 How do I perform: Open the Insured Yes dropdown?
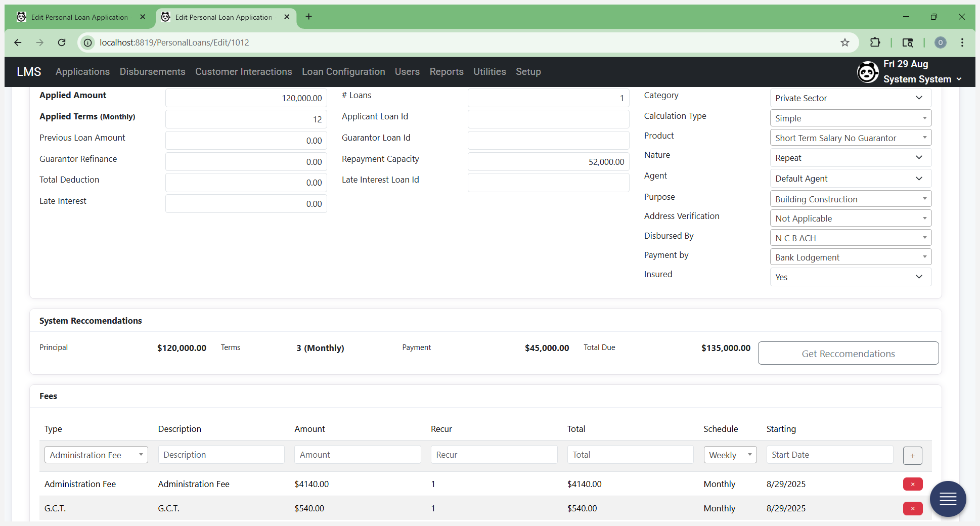(x=851, y=277)
